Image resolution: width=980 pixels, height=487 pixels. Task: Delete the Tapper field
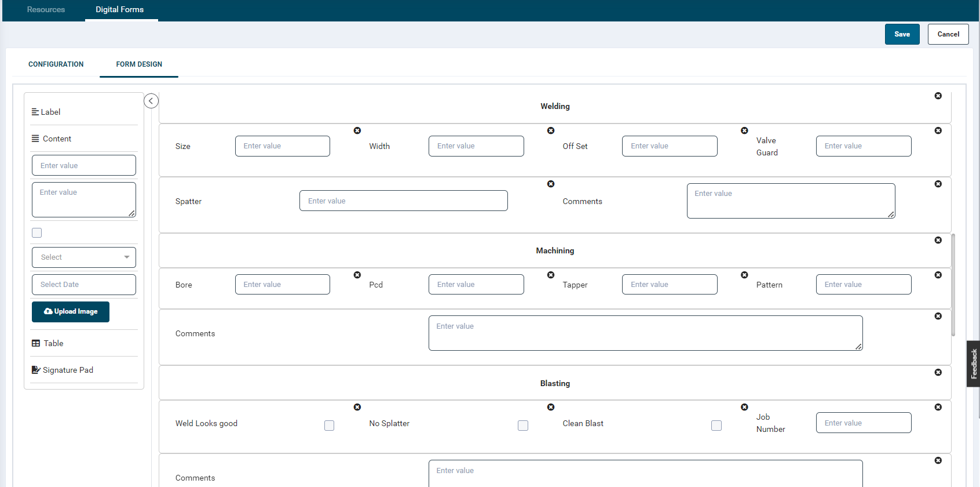click(x=744, y=275)
